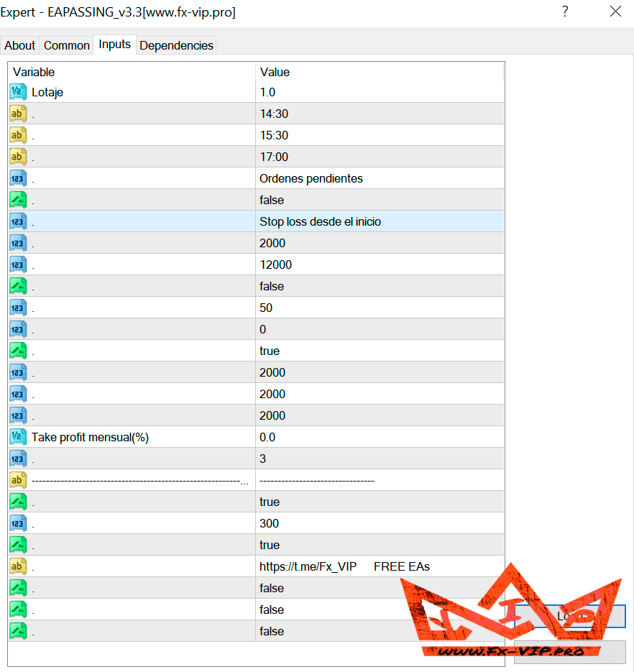634x672 pixels.
Task: Open the true value option just above 300
Action: coord(270,502)
